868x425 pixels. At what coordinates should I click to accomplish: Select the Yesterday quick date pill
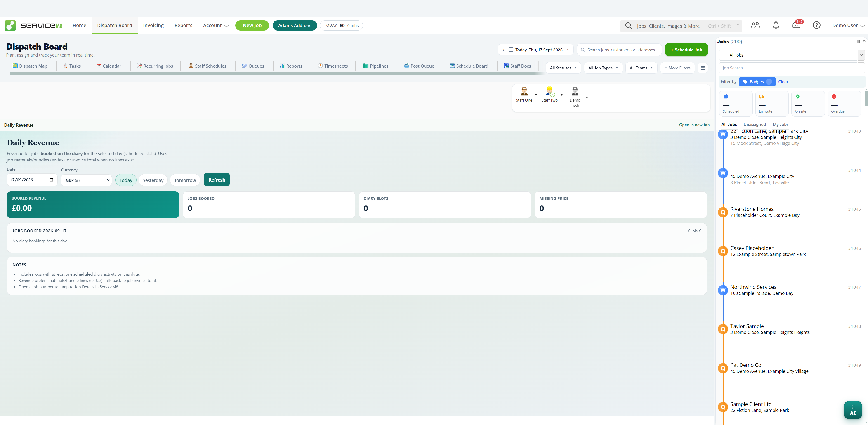pyautogui.click(x=153, y=180)
